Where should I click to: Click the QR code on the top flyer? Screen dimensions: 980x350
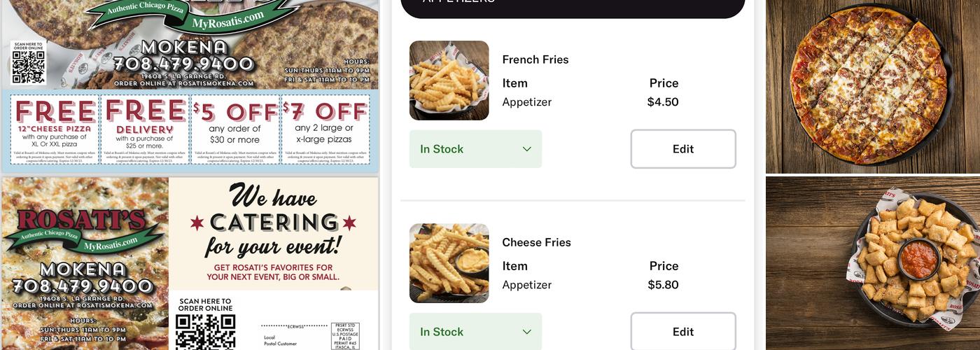29,67
